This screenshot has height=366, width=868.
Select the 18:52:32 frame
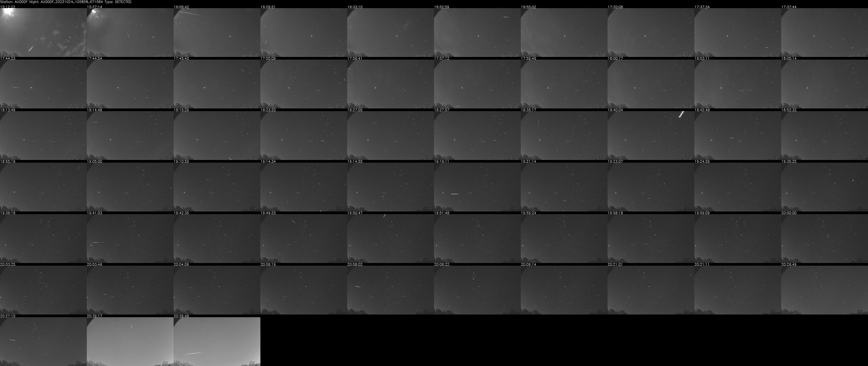(825, 135)
